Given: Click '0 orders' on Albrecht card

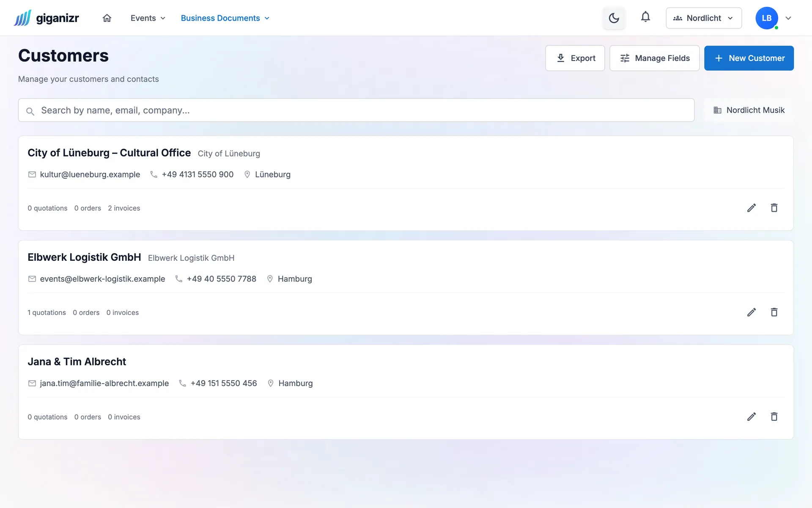Looking at the screenshot, I should (88, 417).
